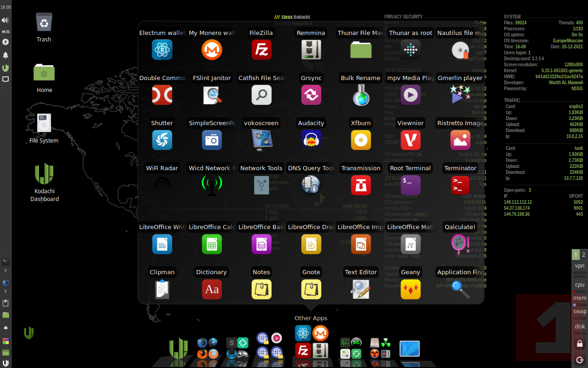Launch Bulk Rename utility

pyautogui.click(x=361, y=95)
